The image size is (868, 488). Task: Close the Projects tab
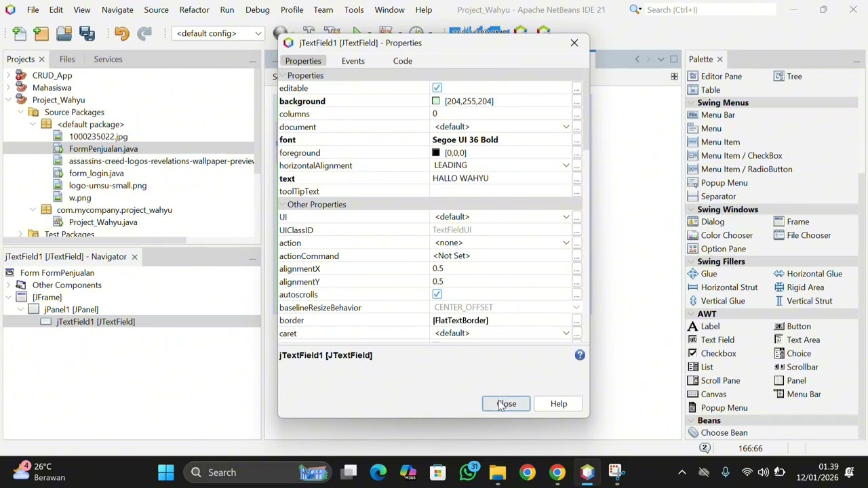pos(41,60)
